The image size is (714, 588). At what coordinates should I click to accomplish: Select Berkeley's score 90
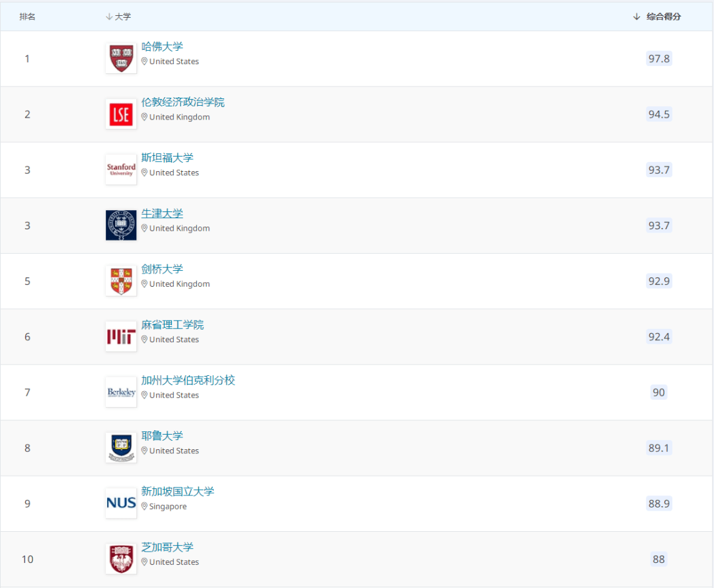pos(659,392)
